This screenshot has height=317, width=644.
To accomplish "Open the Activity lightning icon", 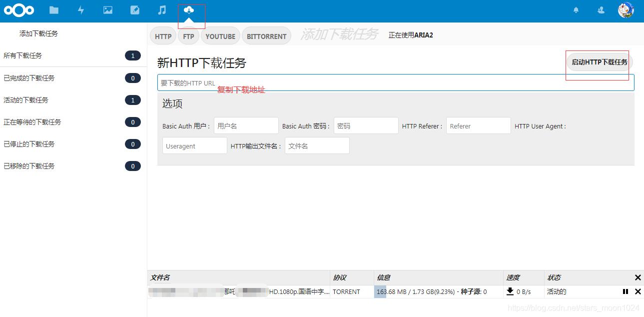I will (x=80, y=10).
